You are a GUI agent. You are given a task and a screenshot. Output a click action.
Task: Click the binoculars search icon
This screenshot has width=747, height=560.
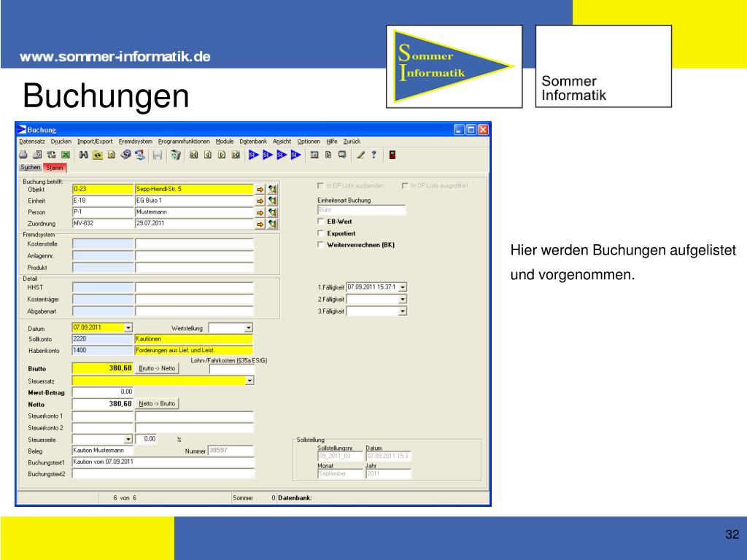83,155
